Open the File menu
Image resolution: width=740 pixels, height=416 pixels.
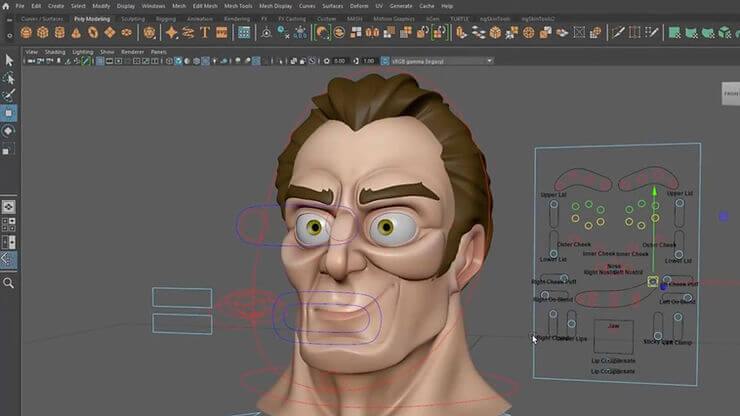pyautogui.click(x=20, y=6)
